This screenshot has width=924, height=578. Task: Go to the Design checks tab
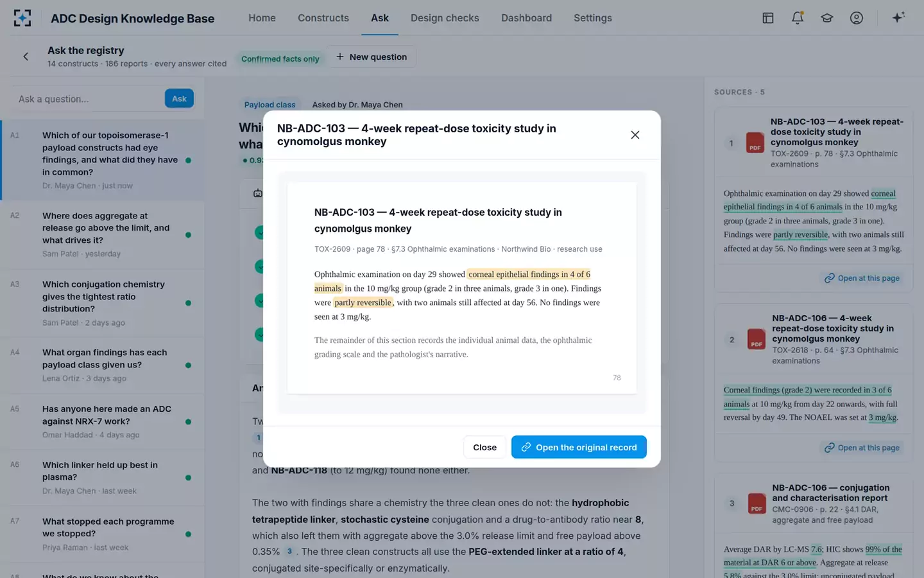click(445, 18)
